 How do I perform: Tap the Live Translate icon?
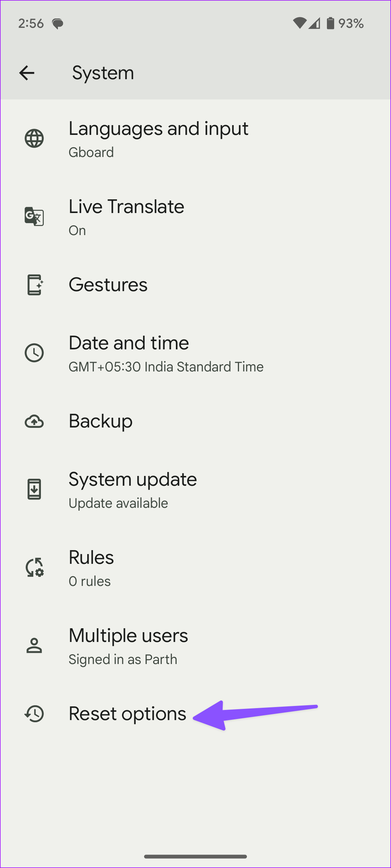pos(34,216)
